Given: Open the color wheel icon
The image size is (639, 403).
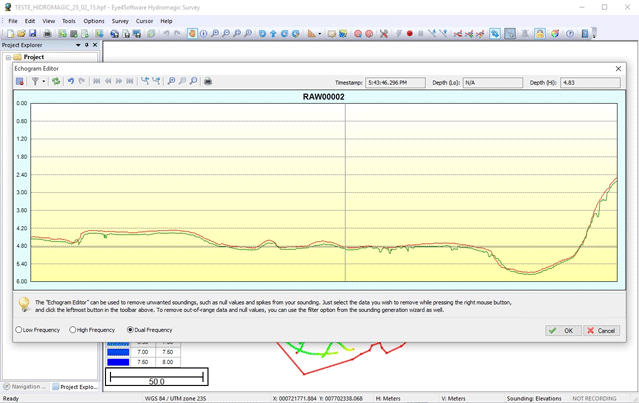Looking at the screenshot, I should (555, 34).
